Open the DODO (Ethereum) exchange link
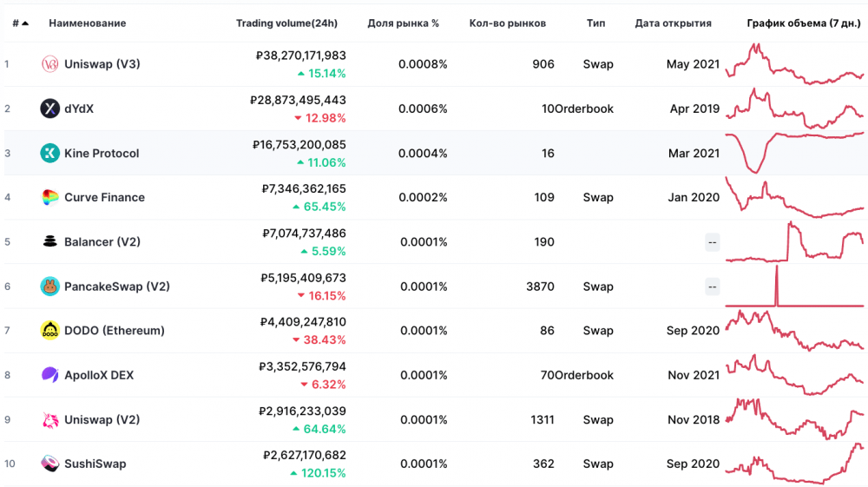Image resolution: width=868 pixels, height=487 pixels. (115, 331)
